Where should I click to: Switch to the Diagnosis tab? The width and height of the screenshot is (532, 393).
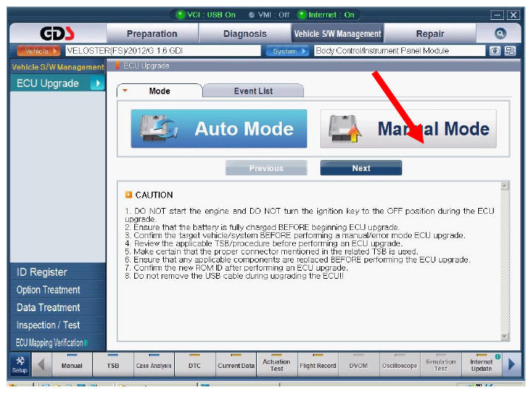pyautogui.click(x=245, y=34)
